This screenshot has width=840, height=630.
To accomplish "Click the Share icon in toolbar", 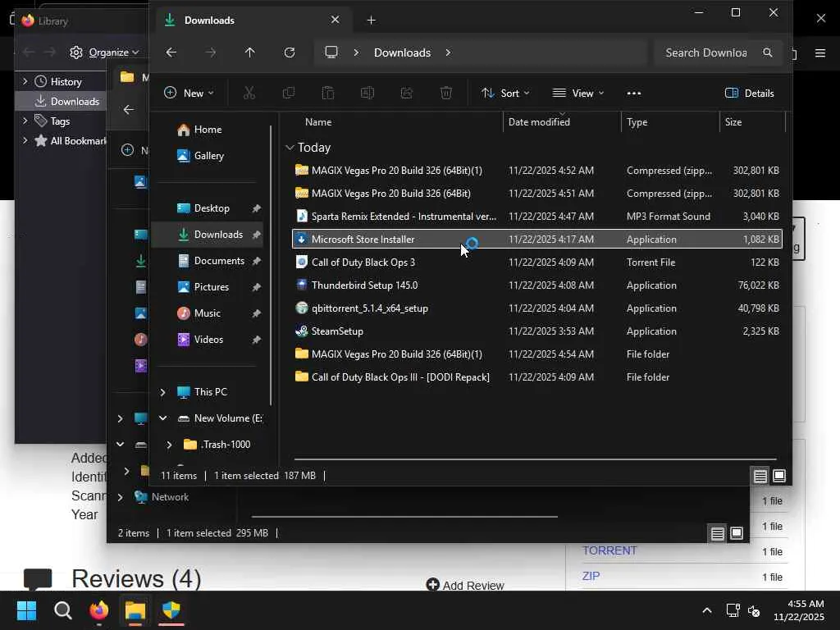I will click(x=407, y=94).
